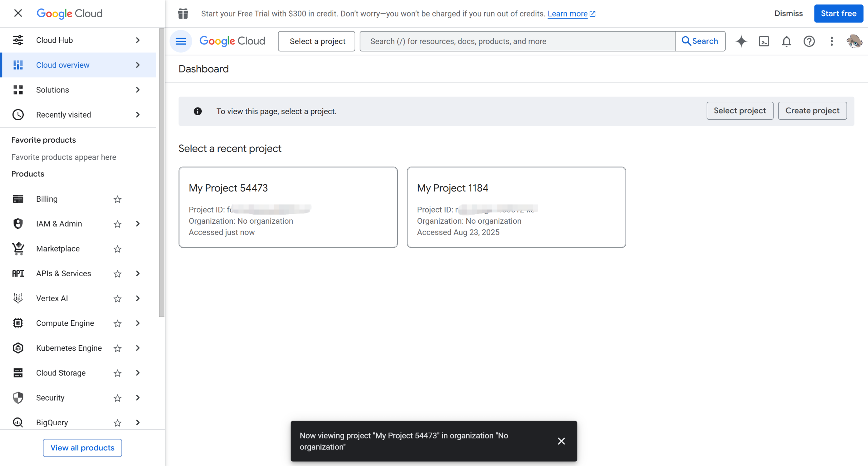Expand the Compute Engine submenu arrow

click(138, 323)
